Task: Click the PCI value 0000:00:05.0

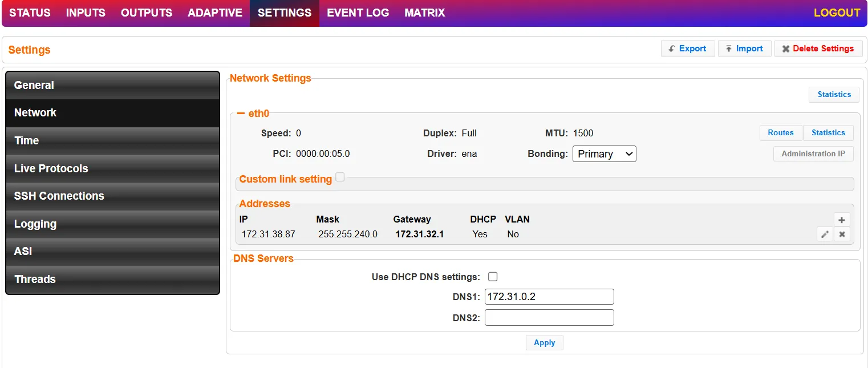Action: 323,154
